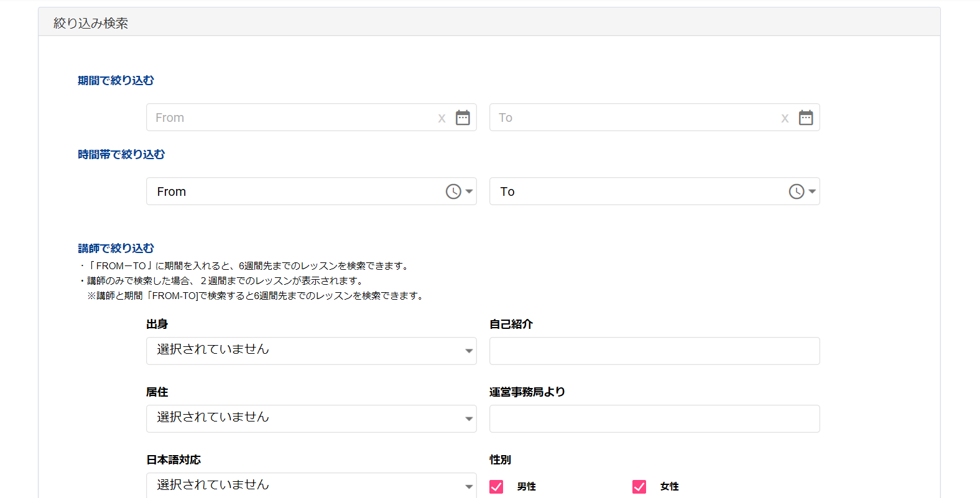Click the 女性 checkbox label text
Image resolution: width=980 pixels, height=498 pixels.
point(669,486)
